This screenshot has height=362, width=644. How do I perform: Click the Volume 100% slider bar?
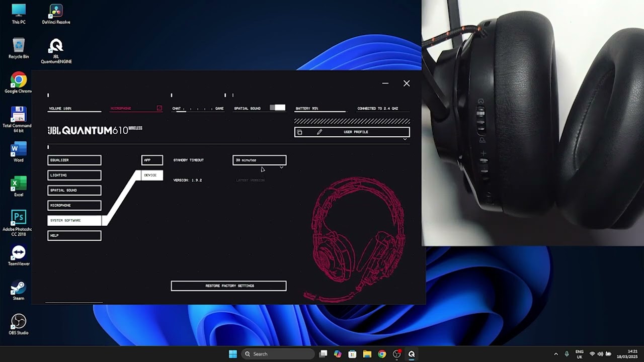click(x=74, y=111)
